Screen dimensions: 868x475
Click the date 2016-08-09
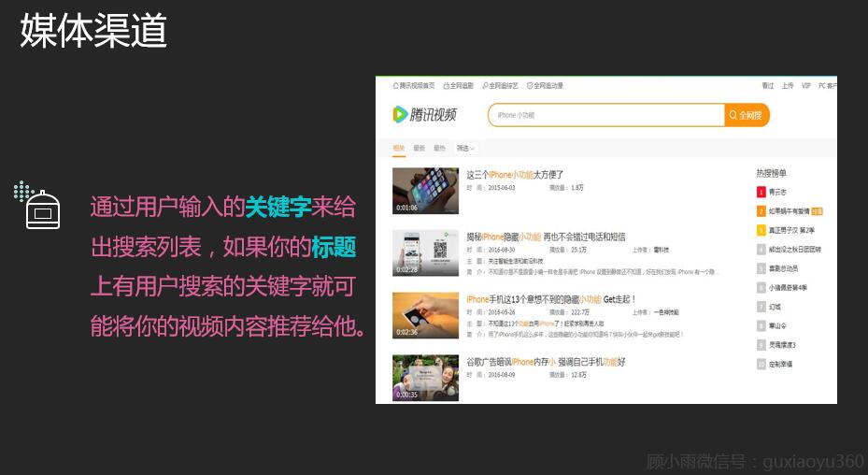point(502,375)
